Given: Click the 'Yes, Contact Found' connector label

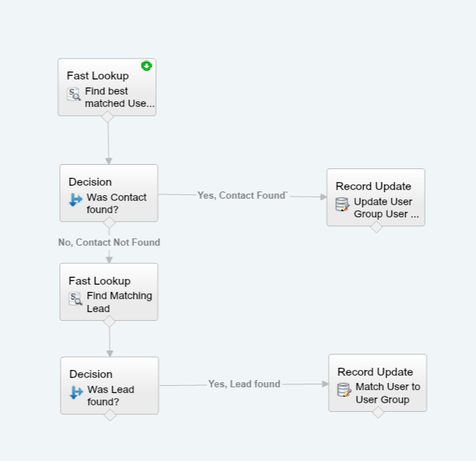Looking at the screenshot, I should [x=243, y=195].
